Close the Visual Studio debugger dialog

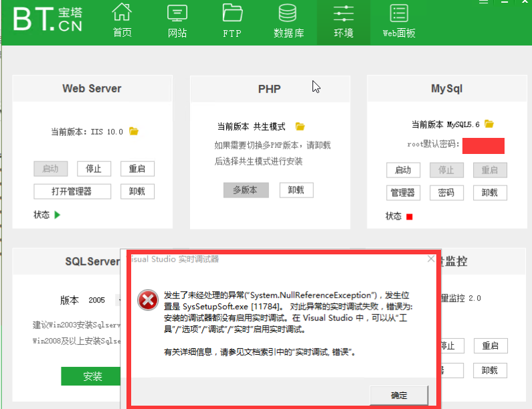tap(431, 259)
